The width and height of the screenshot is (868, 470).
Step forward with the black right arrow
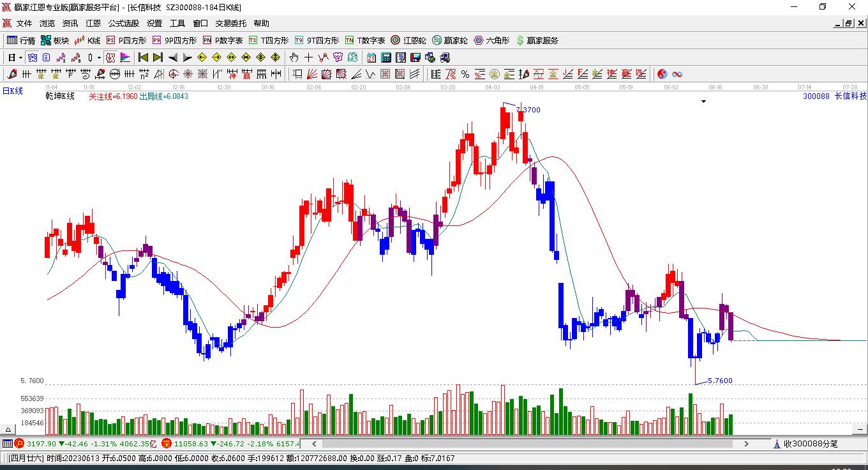187,57
